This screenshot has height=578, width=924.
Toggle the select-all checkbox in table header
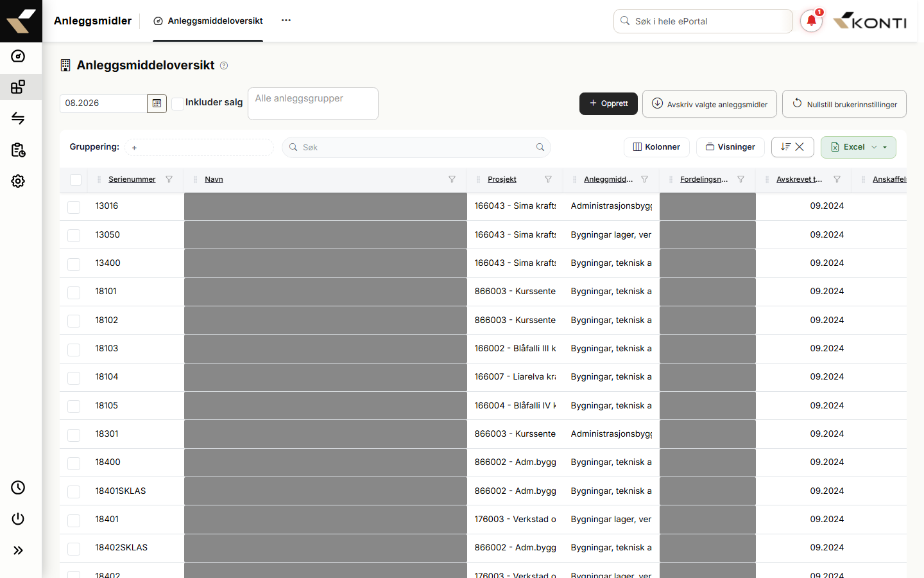tap(76, 180)
